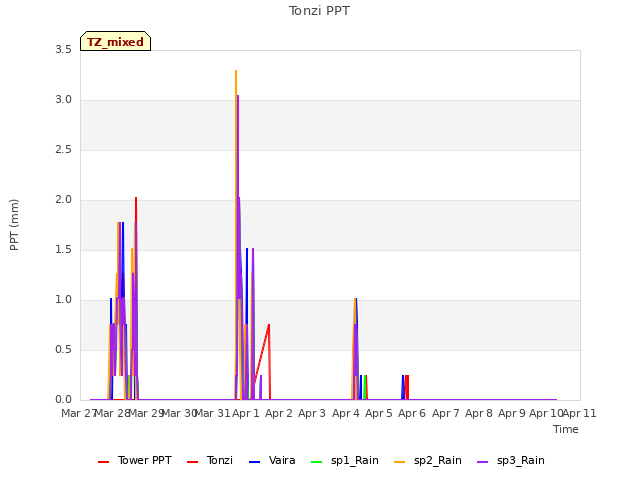Toggle the Tower PPT legend entry
640x480 pixels.
pos(135,460)
